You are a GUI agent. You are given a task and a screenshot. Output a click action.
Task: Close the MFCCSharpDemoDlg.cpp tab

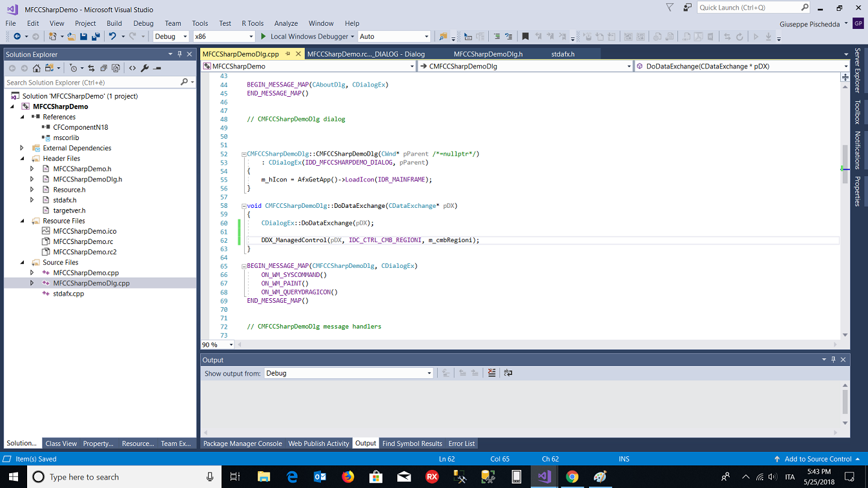pyautogui.click(x=298, y=54)
